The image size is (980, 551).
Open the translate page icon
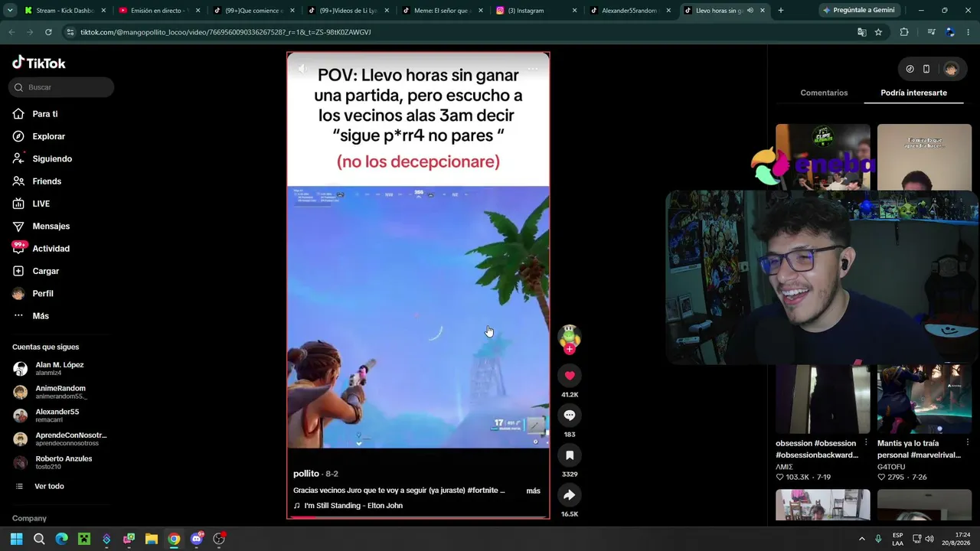click(x=861, y=32)
